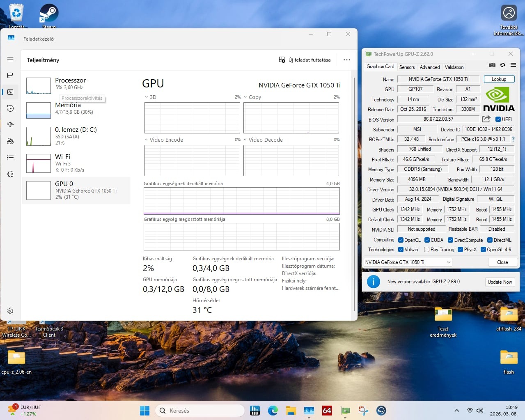
Task: Launch Microsoft Edge from the taskbar
Action: pyautogui.click(x=273, y=411)
